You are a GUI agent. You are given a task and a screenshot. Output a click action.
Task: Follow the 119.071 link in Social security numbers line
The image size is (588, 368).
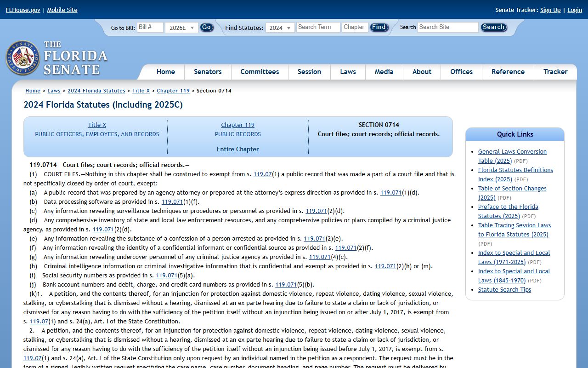pos(166,276)
